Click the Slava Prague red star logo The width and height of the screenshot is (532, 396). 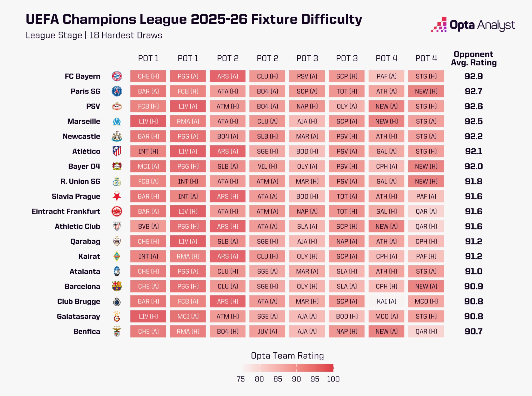tap(117, 196)
